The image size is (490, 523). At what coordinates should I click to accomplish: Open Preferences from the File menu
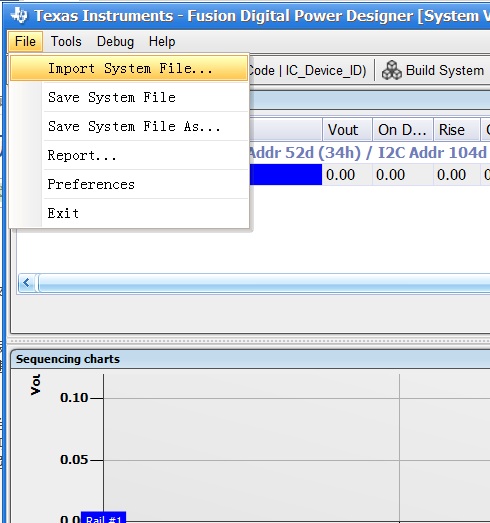[x=129, y=184]
